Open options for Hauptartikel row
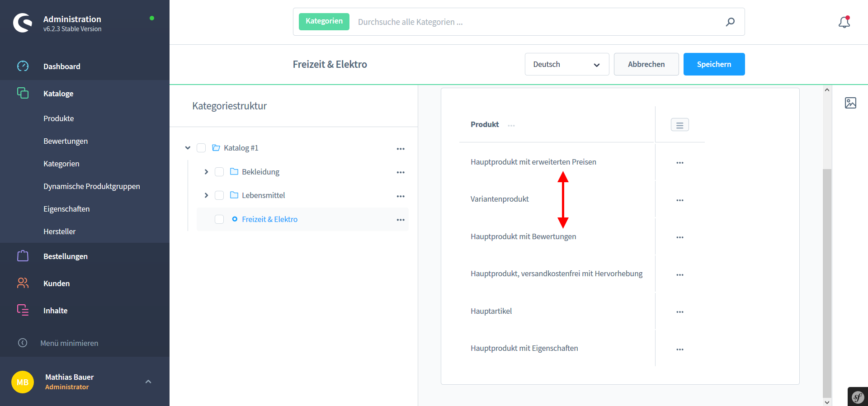Viewport: 868px width, 406px height. [679, 312]
